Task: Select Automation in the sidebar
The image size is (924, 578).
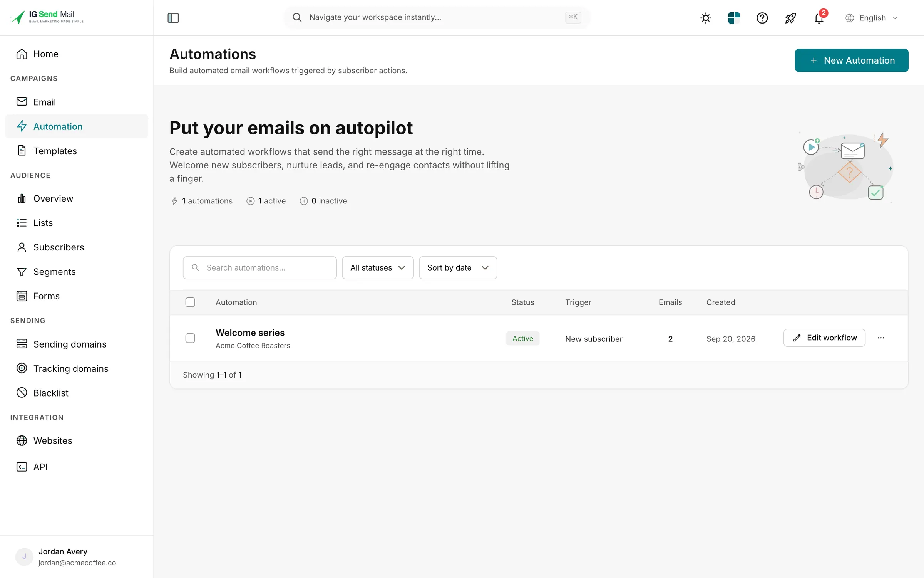Action: (x=77, y=126)
